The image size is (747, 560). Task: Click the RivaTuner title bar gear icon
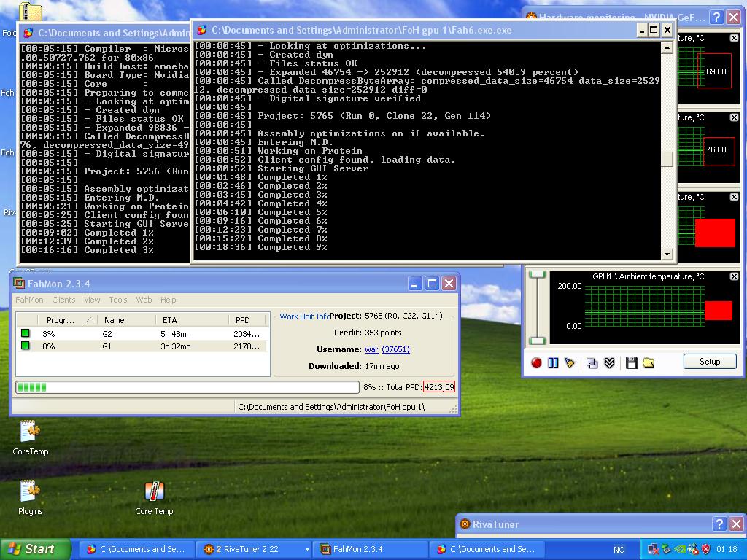[x=465, y=524]
